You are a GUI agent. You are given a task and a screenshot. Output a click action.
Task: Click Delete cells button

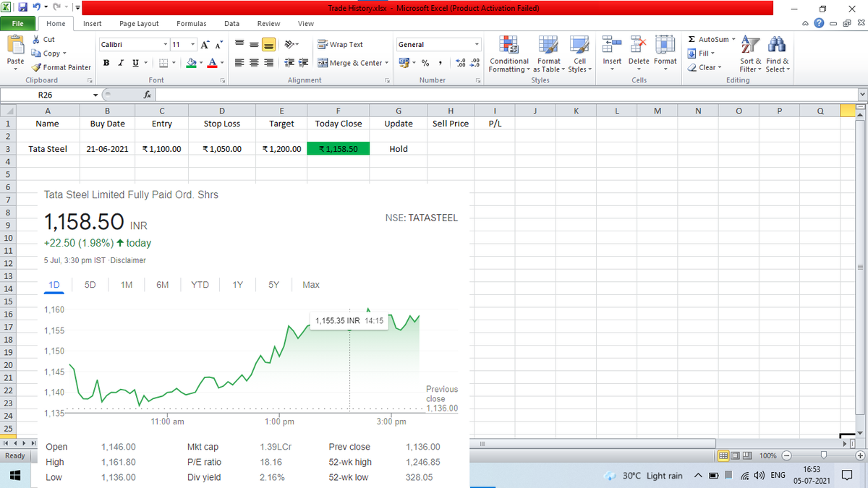(x=639, y=54)
